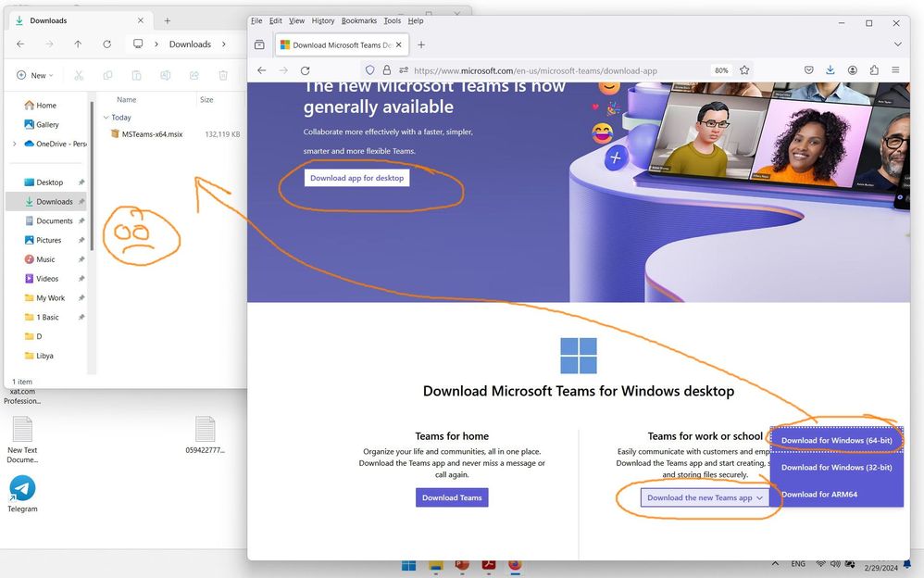Open My Work folder in navigation pane

click(x=50, y=298)
